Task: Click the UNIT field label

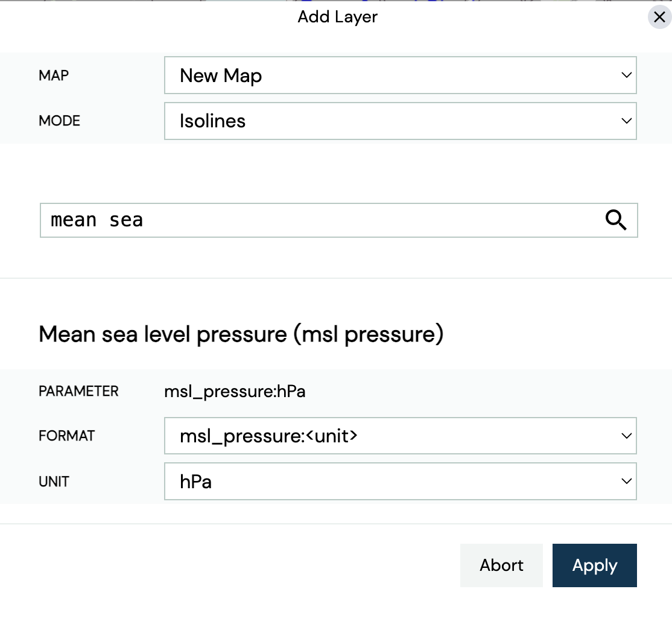Action: (x=54, y=482)
